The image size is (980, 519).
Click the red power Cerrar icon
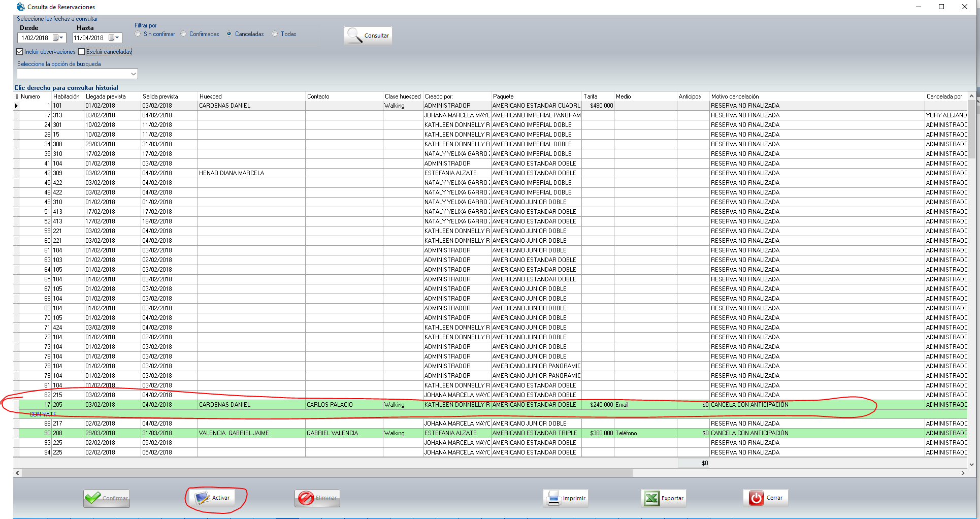click(x=756, y=498)
